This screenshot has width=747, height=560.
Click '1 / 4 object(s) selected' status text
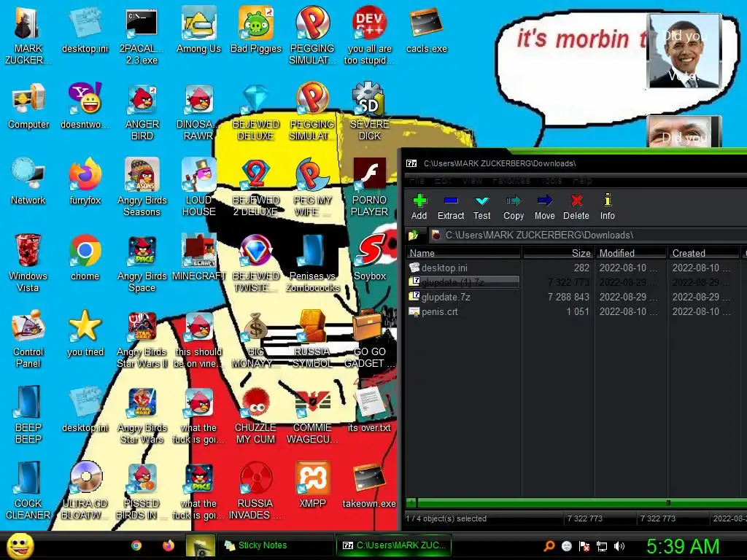coord(446,518)
